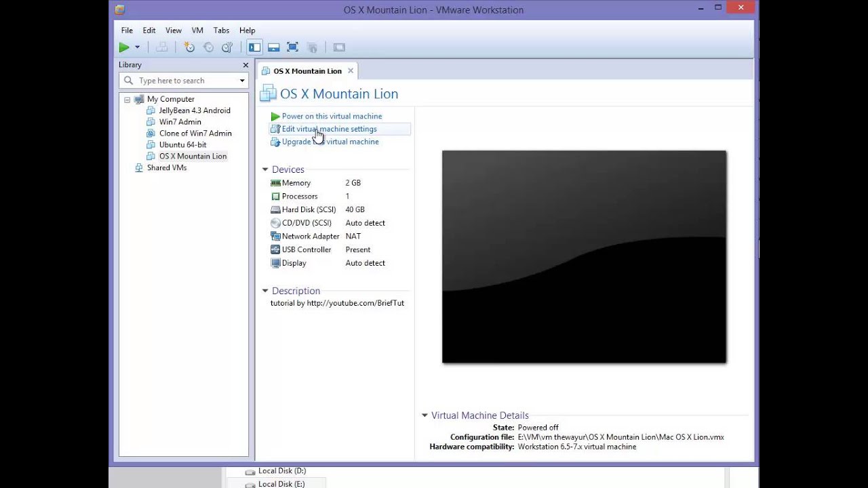Power on this virtual machine link
This screenshot has width=868, height=488.
click(332, 117)
